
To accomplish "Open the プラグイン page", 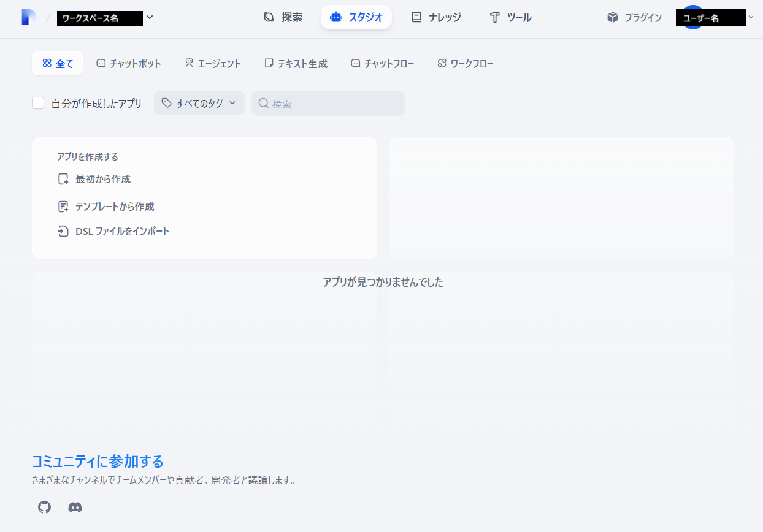I will (x=634, y=18).
